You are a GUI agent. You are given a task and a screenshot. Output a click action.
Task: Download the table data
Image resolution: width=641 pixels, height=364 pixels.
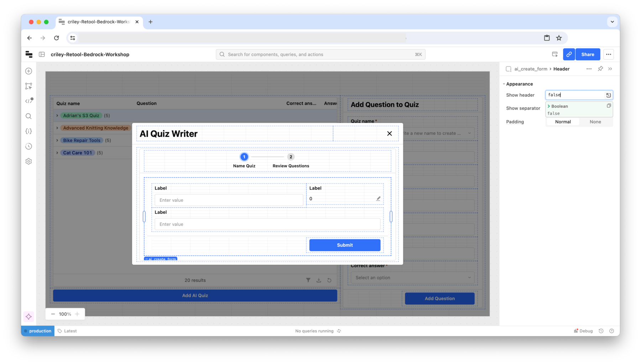tap(319, 280)
